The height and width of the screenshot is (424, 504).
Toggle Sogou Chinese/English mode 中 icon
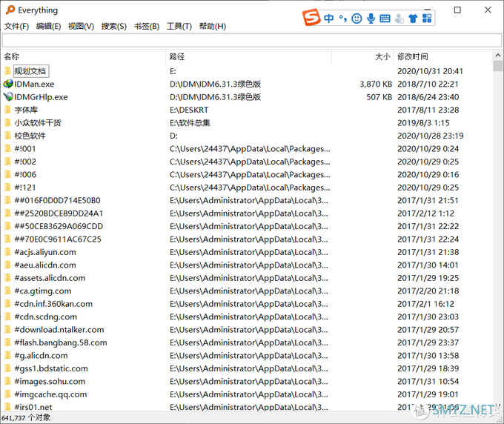coord(328,19)
